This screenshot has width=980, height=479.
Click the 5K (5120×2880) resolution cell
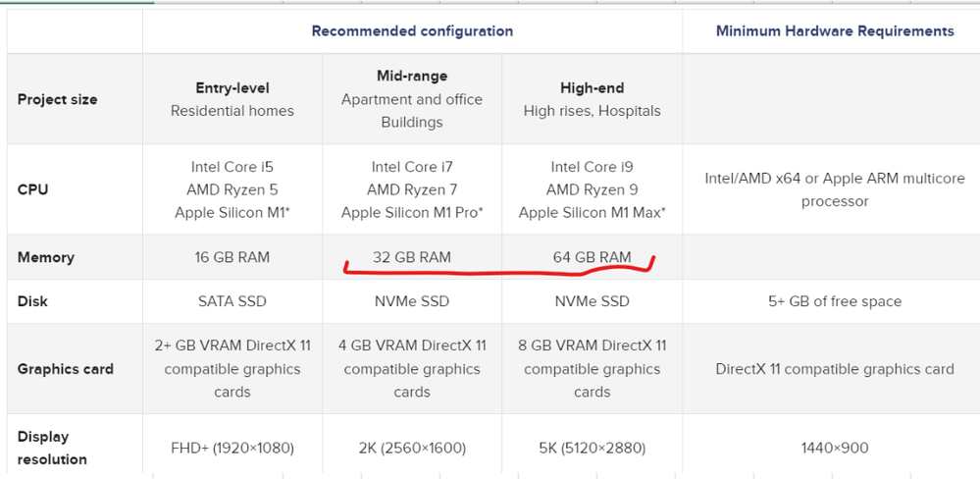coord(592,448)
